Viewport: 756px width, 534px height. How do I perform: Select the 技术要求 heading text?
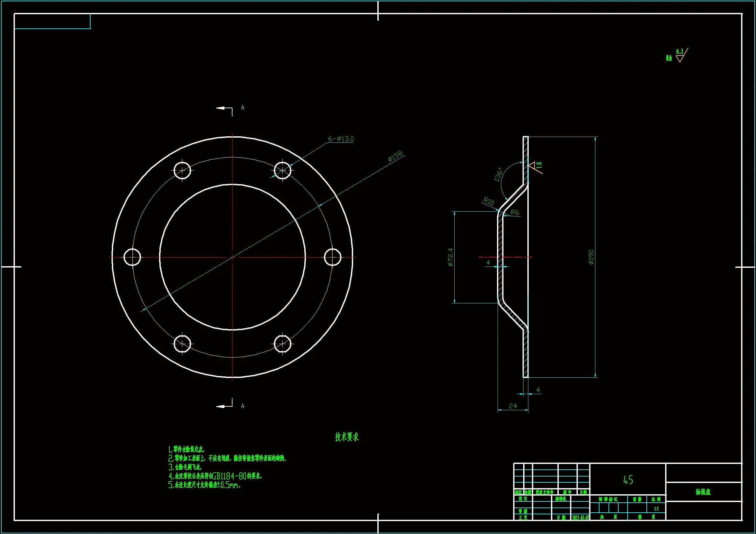point(347,437)
